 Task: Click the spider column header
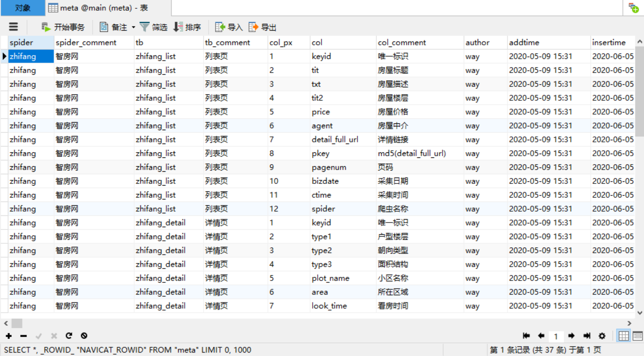click(x=31, y=42)
